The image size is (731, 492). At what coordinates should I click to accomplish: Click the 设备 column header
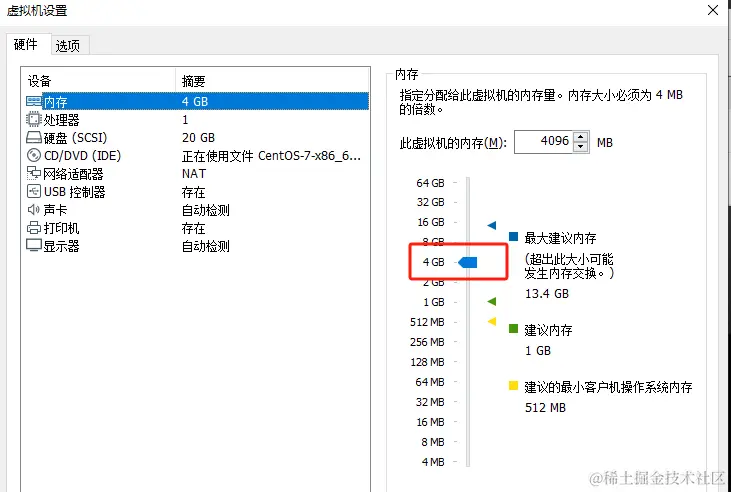coord(99,81)
